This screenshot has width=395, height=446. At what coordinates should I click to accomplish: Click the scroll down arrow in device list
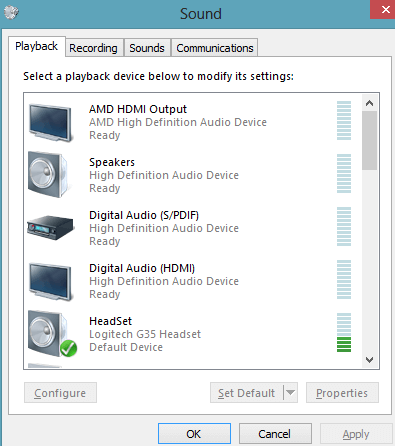click(369, 360)
